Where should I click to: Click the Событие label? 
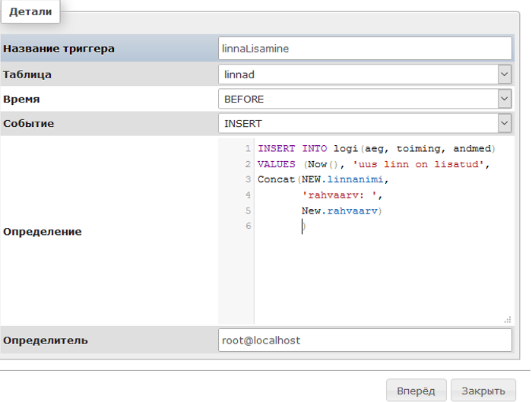pos(29,123)
